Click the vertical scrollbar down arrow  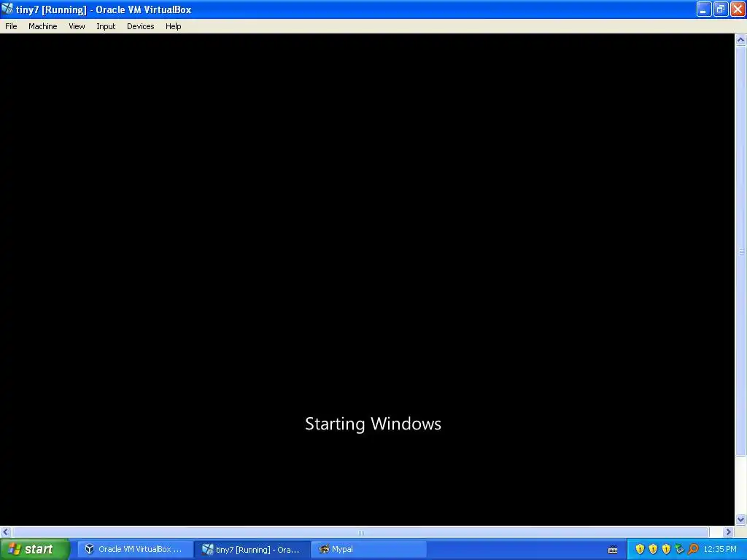(740, 519)
